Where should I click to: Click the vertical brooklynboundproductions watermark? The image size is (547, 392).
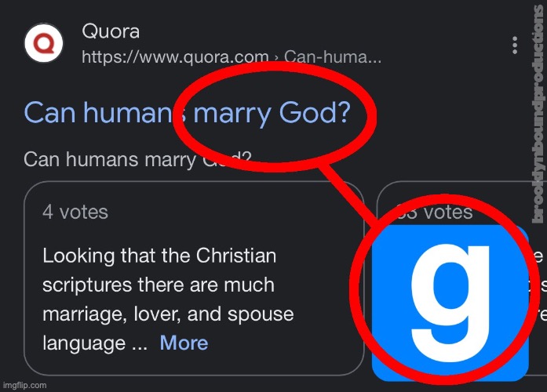536,118
